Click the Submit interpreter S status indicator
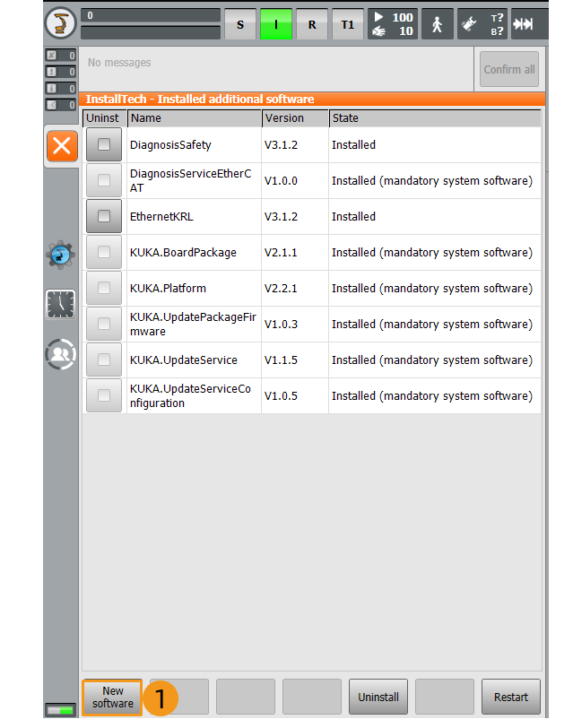Screen dimensions: 573x728 [239, 25]
